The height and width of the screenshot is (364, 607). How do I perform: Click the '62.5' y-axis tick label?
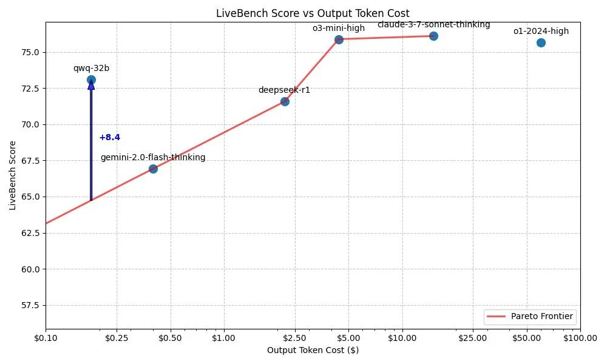coord(30,233)
